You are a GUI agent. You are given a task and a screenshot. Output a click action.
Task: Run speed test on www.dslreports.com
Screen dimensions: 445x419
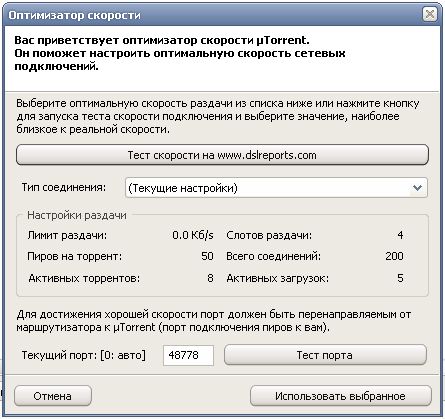[x=222, y=155]
